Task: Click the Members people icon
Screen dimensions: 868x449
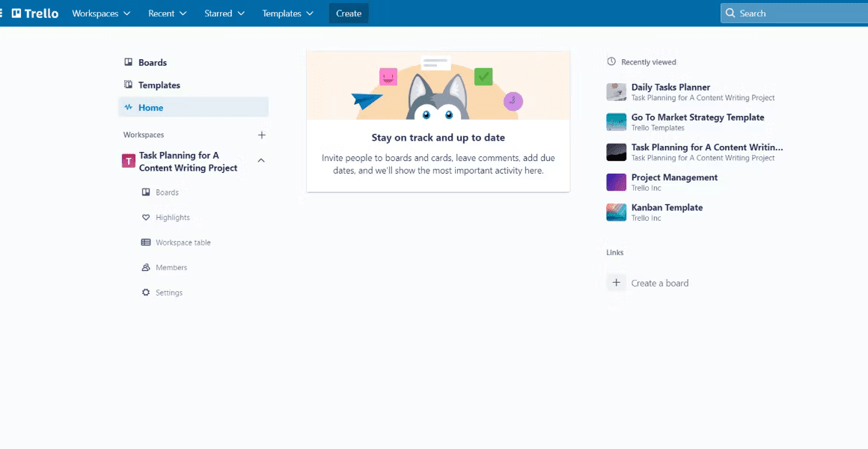Action: (146, 267)
